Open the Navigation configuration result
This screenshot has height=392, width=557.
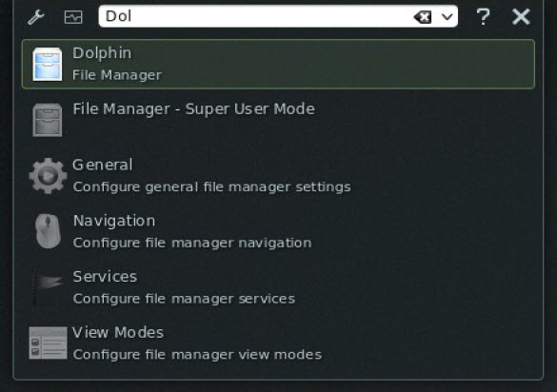pyautogui.click(x=278, y=231)
